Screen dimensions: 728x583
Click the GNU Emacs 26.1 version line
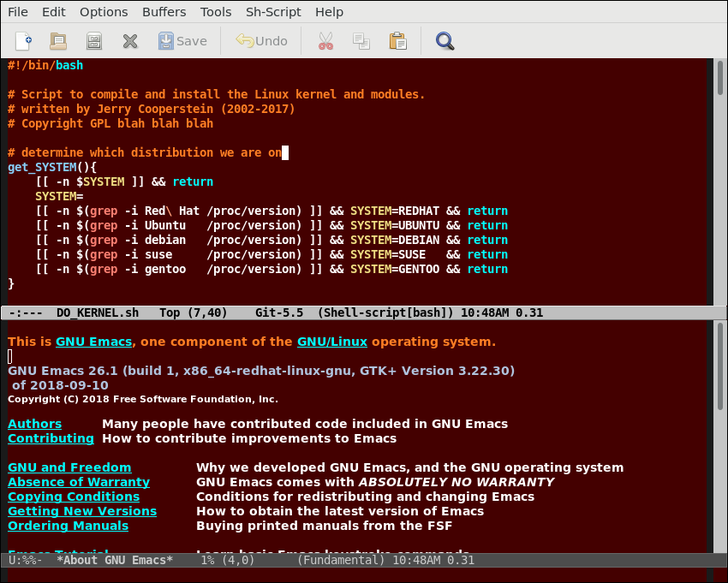pos(261,371)
